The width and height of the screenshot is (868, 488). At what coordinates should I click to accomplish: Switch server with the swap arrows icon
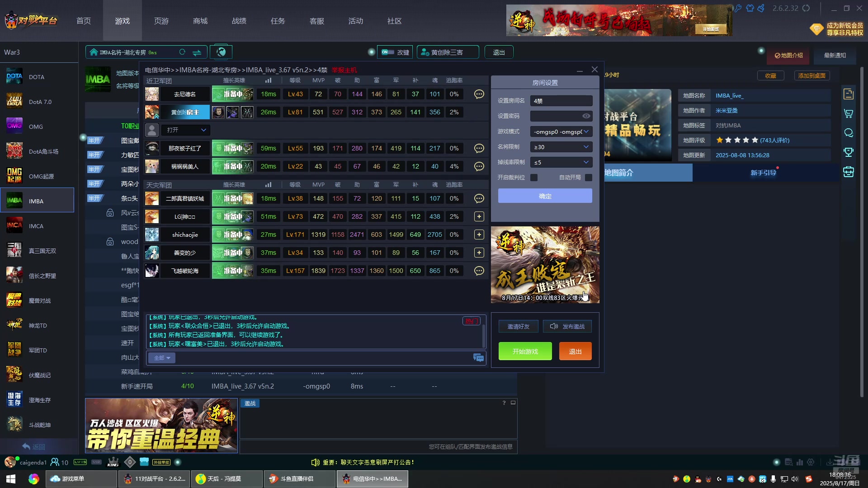(197, 52)
